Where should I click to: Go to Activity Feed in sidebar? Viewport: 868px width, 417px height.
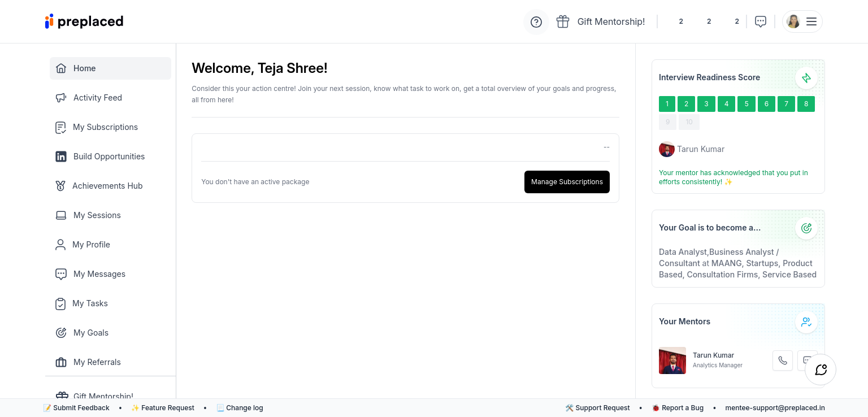click(x=97, y=98)
